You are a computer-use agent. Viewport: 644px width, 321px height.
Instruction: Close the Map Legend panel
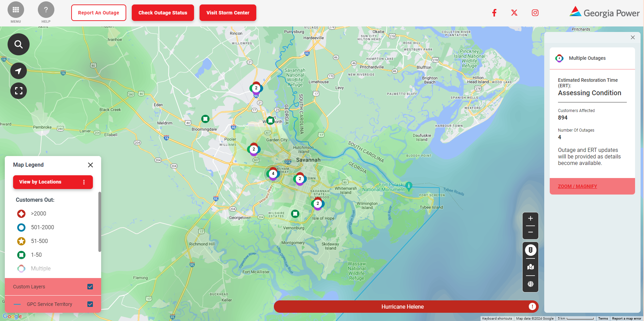(90, 165)
